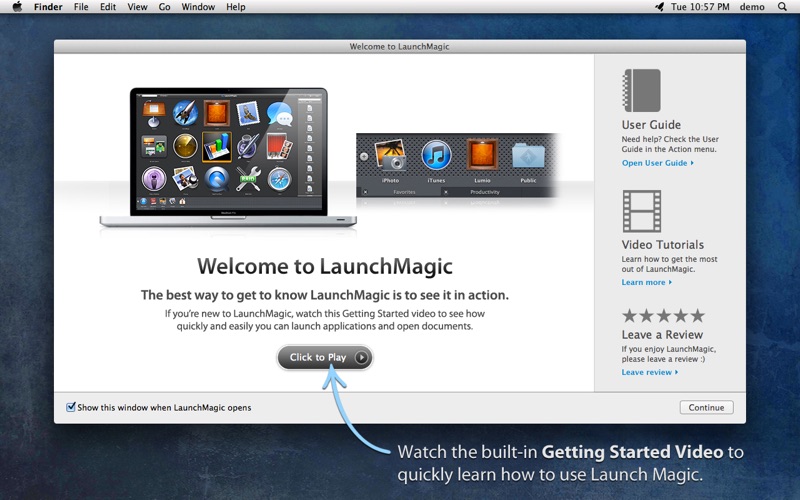The height and width of the screenshot is (500, 800).
Task: Open the Apple menu
Action: (17, 7)
